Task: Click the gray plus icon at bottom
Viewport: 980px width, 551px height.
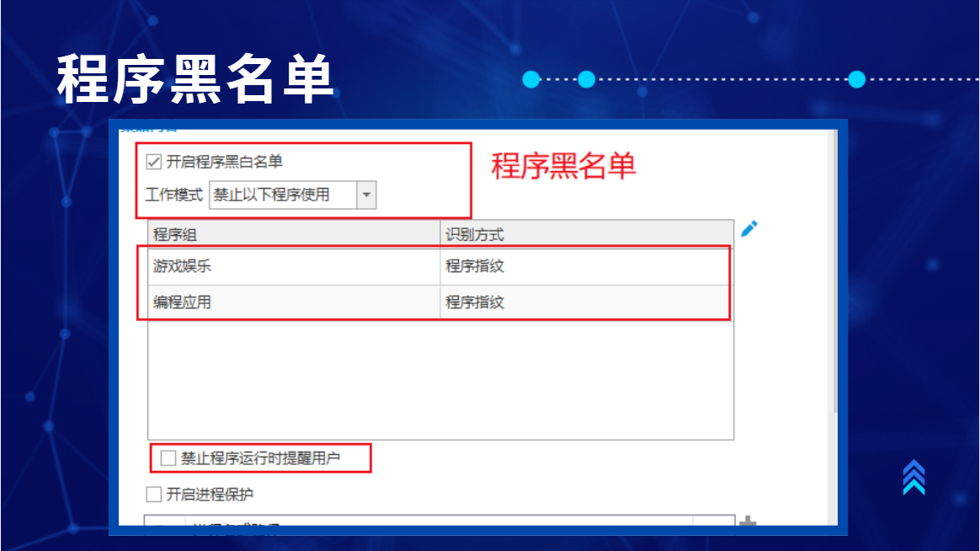Action: click(x=748, y=521)
